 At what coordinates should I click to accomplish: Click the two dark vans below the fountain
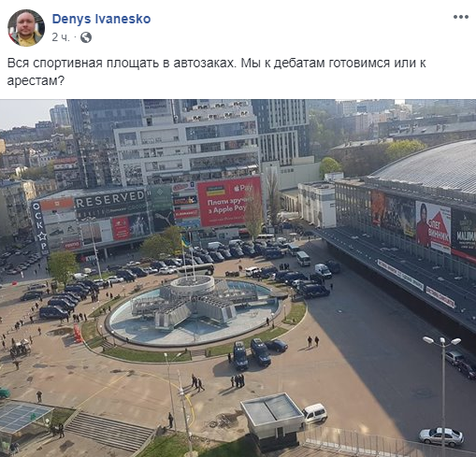(x=252, y=353)
